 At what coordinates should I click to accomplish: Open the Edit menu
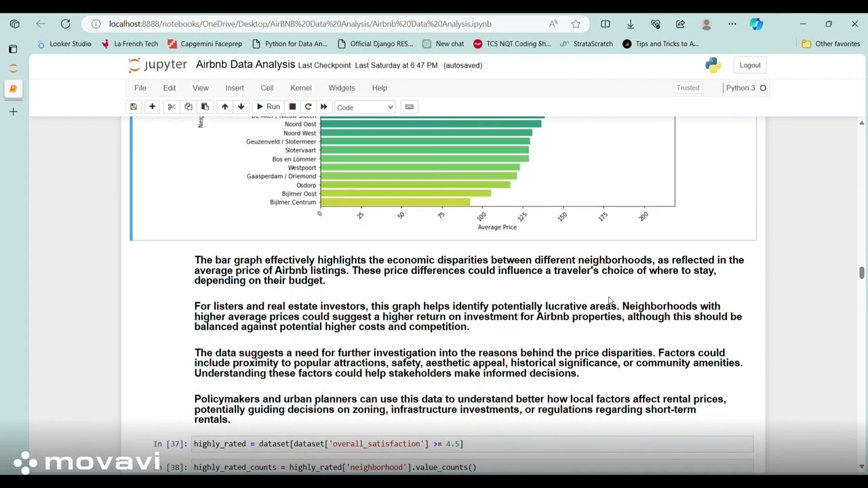tap(170, 88)
